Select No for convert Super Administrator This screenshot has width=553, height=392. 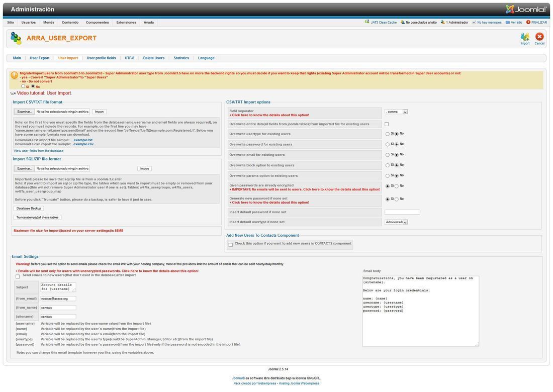33,86
